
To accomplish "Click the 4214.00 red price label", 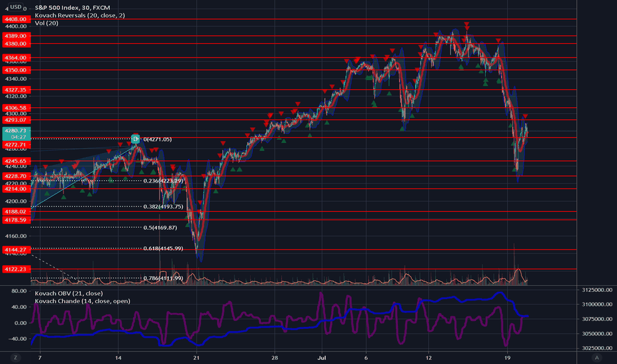I will click(16, 189).
